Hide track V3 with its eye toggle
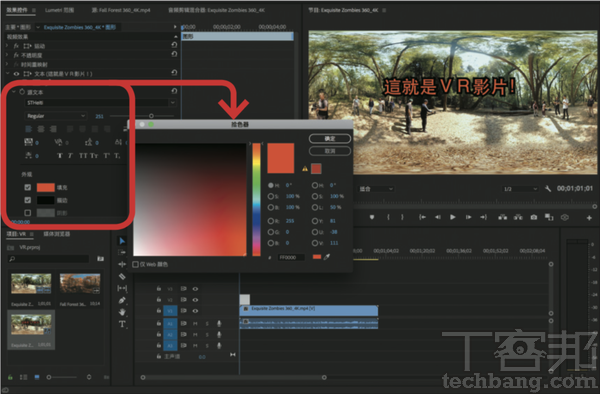Screen dimensions: 600x394 pos(195,289)
